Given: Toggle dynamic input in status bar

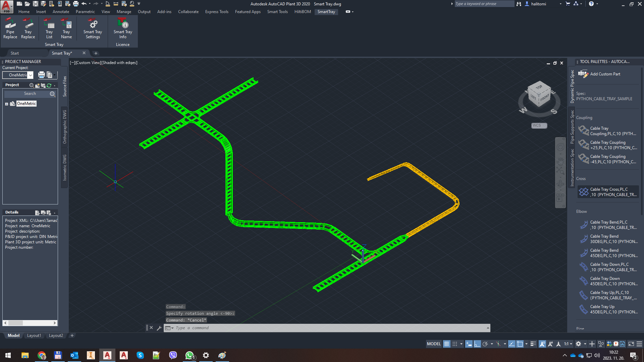Looking at the screenshot, I should pos(469,344).
